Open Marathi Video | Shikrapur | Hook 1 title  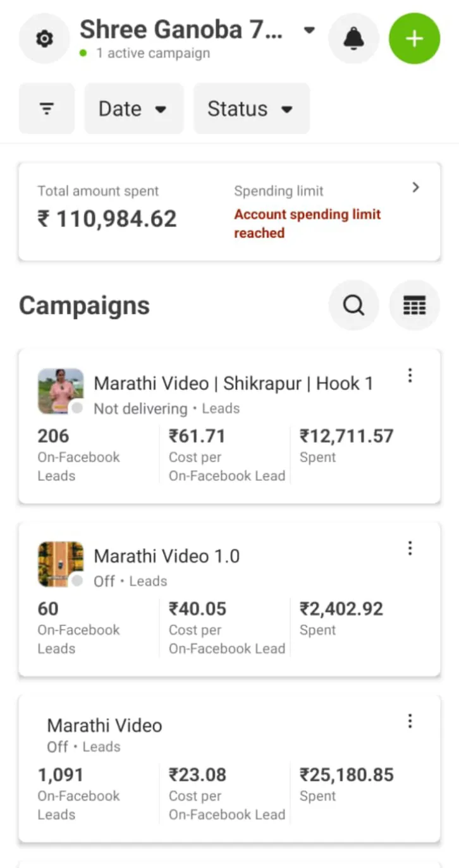233,383
